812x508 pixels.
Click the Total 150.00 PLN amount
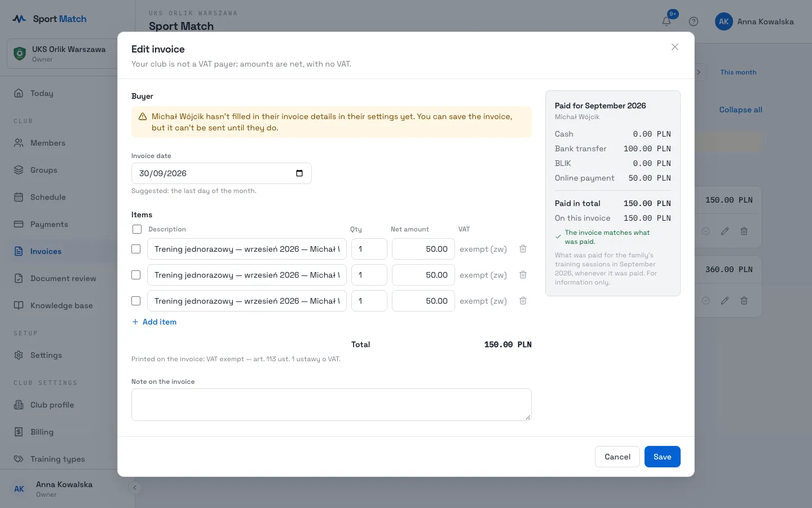tap(507, 344)
